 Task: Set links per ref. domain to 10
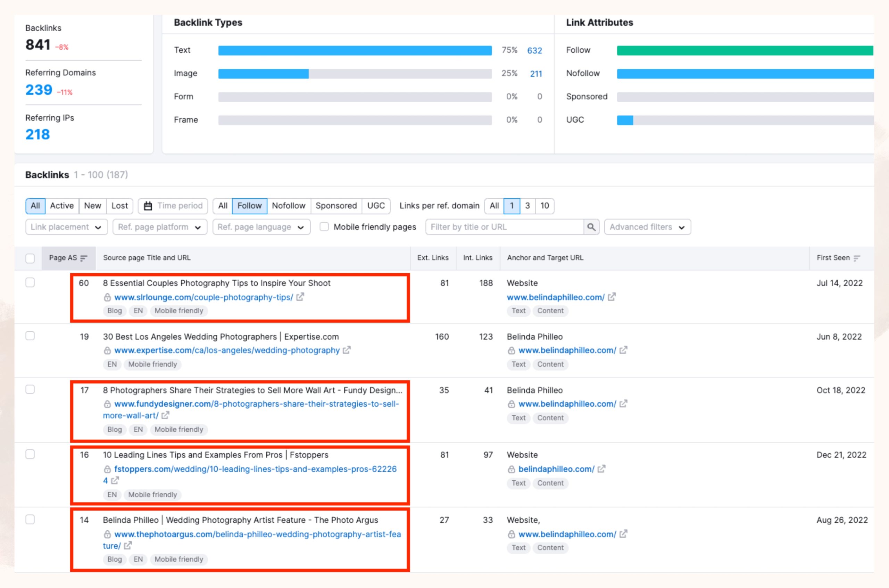pyautogui.click(x=545, y=206)
